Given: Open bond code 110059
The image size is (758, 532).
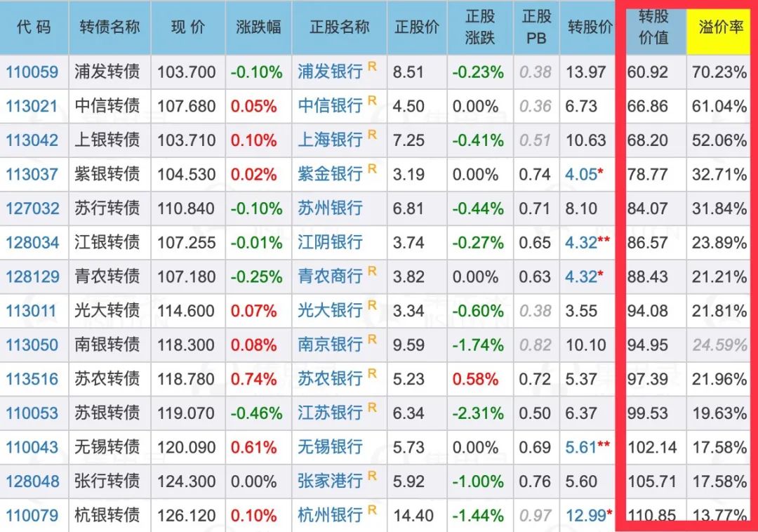Looking at the screenshot, I should tap(32, 72).
